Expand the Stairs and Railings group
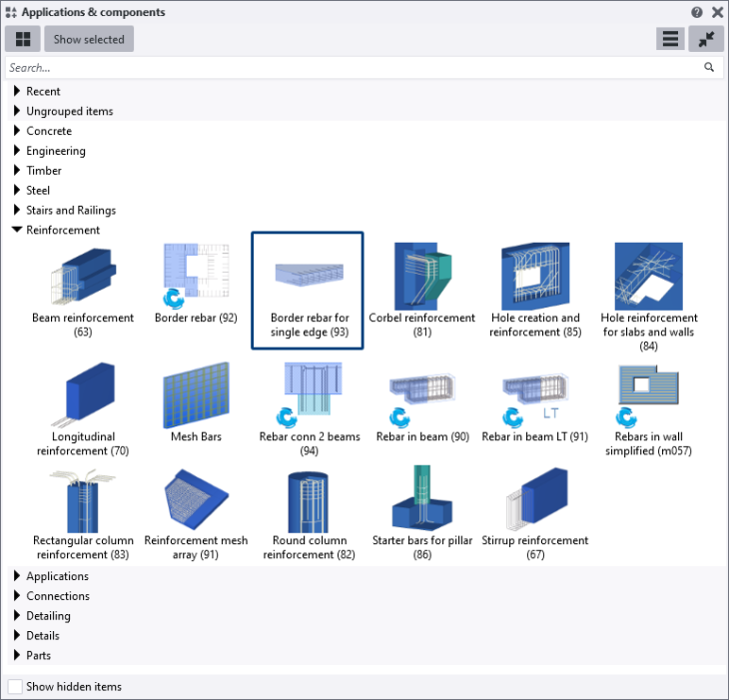 (x=17, y=210)
